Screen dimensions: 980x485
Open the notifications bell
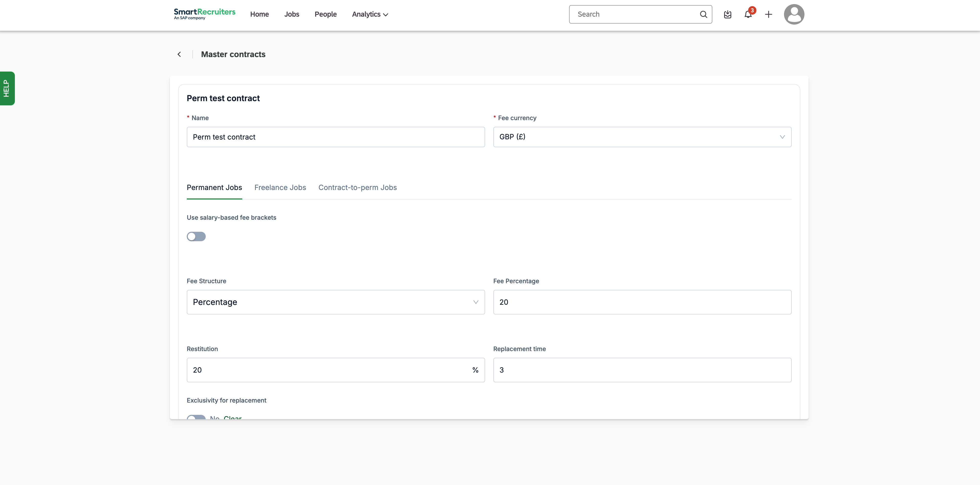(x=748, y=14)
